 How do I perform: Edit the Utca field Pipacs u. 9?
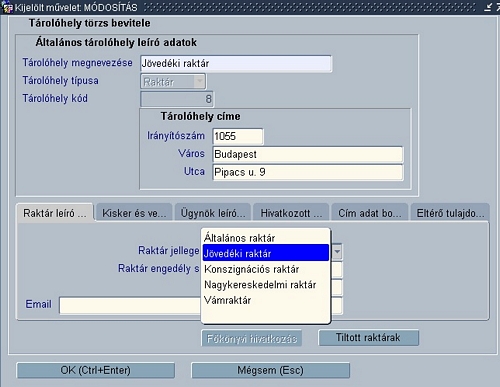coord(308,172)
